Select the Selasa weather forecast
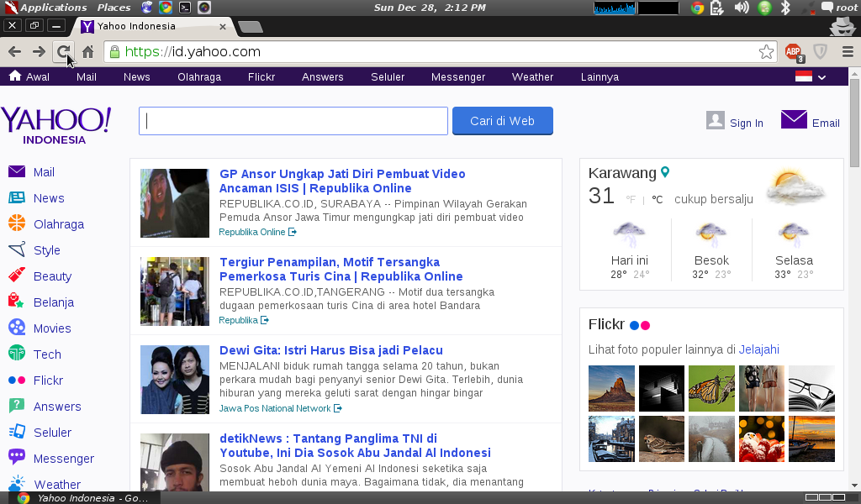 pos(794,250)
